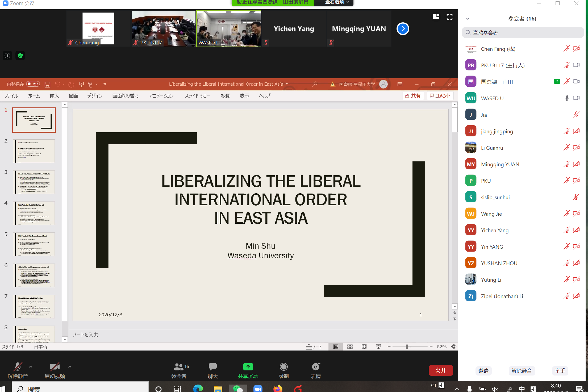Unmute microphone with 解除静音
The width and height of the screenshot is (588, 392).
(18, 367)
